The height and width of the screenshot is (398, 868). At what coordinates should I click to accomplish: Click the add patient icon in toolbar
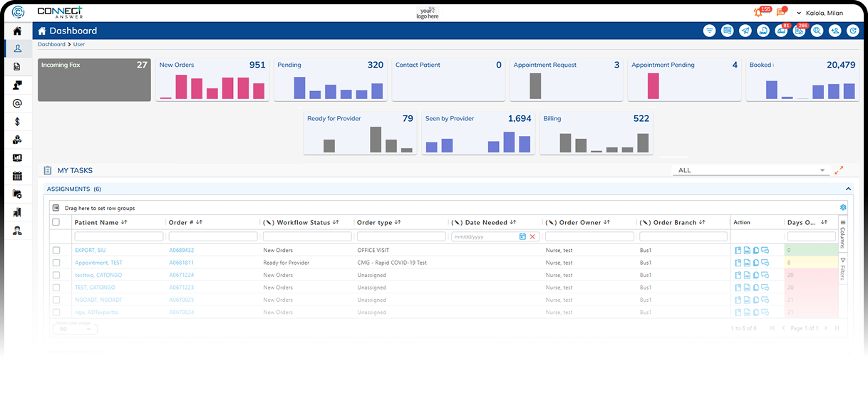tap(835, 31)
